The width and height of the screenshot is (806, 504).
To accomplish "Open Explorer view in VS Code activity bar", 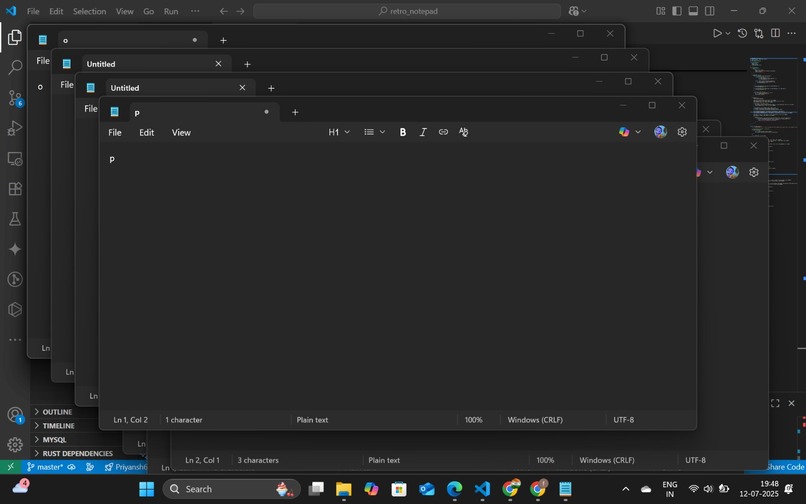I will tap(15, 37).
